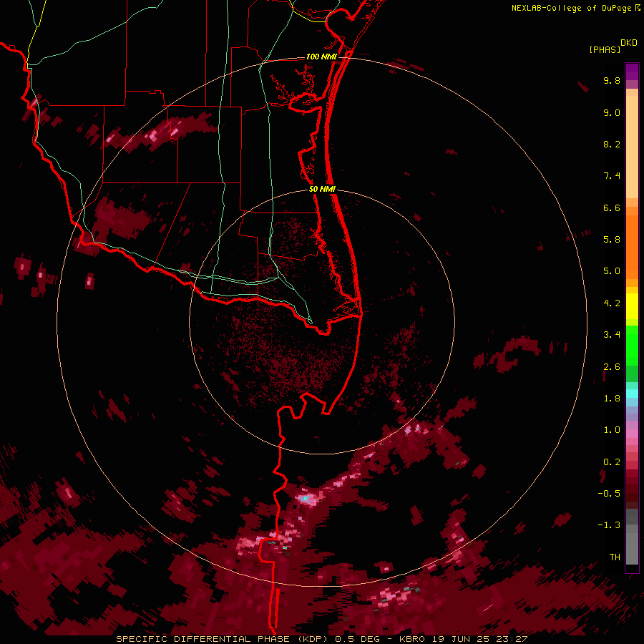This screenshot has height=644, width=644.
Task: Click the light peach segment of the color bar
Action: coord(632,147)
